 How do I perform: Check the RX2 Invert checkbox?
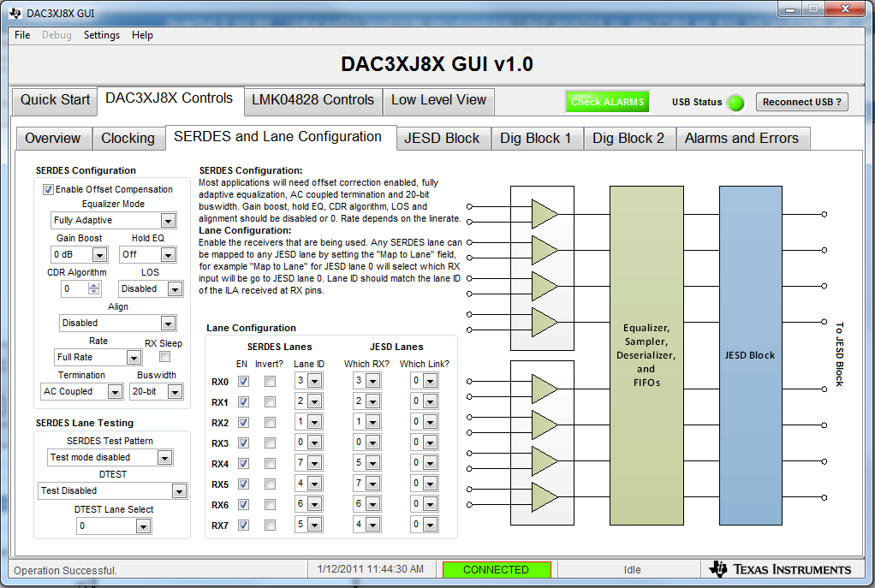(x=270, y=422)
